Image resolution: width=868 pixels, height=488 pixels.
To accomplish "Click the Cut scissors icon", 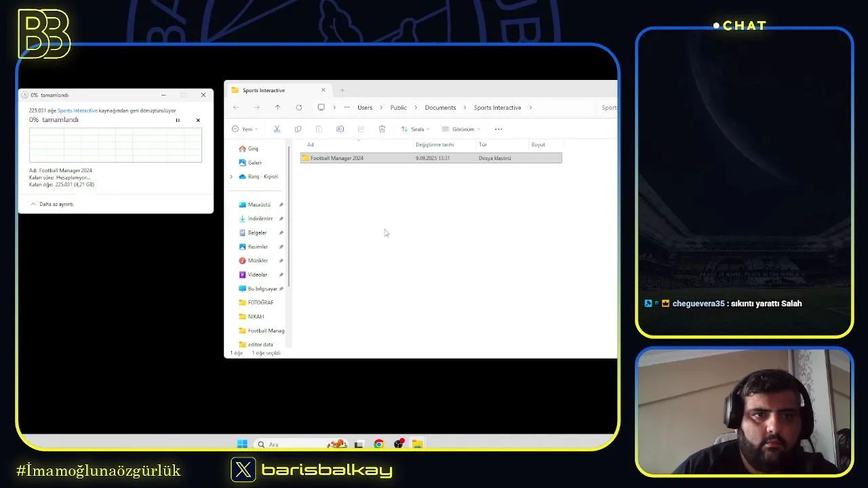I will pyautogui.click(x=277, y=129).
